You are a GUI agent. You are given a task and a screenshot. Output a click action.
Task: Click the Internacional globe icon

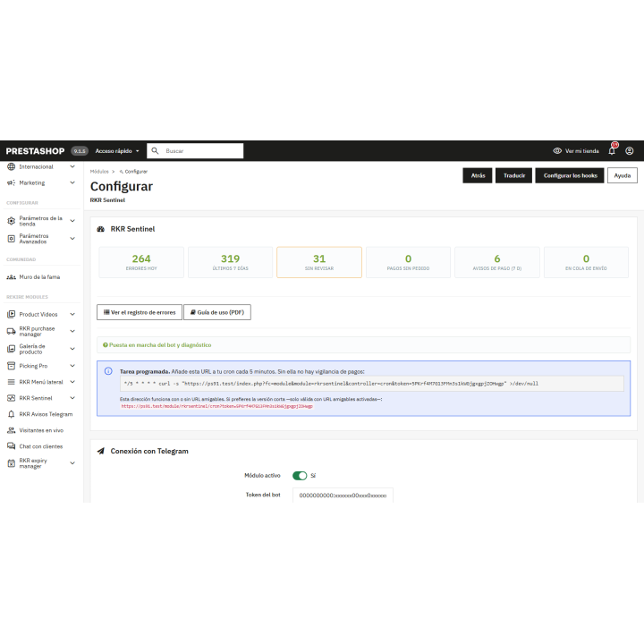point(11,166)
